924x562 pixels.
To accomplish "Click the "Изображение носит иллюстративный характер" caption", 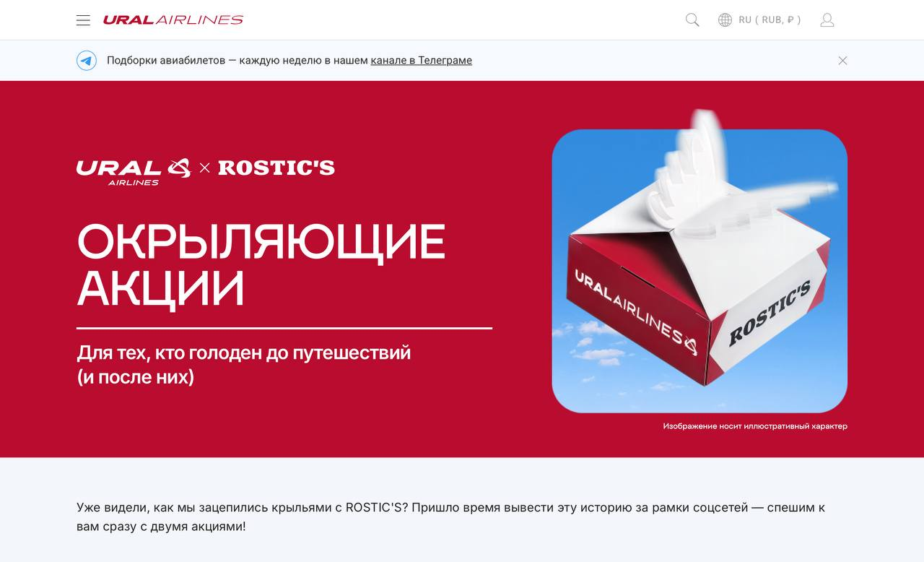I will point(755,426).
